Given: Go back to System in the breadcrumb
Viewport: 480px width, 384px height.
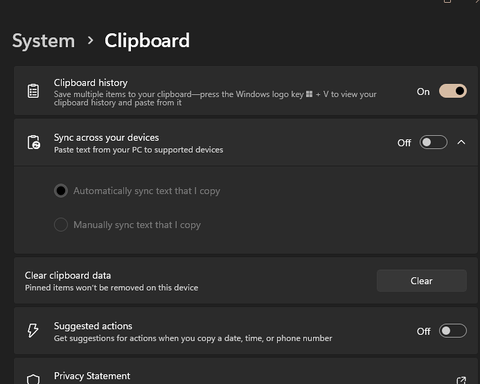Looking at the screenshot, I should click(44, 41).
